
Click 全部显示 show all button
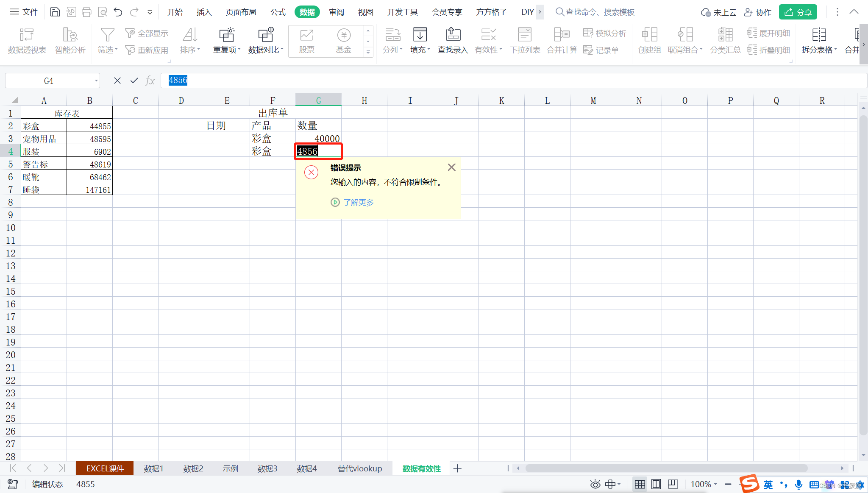(x=147, y=33)
